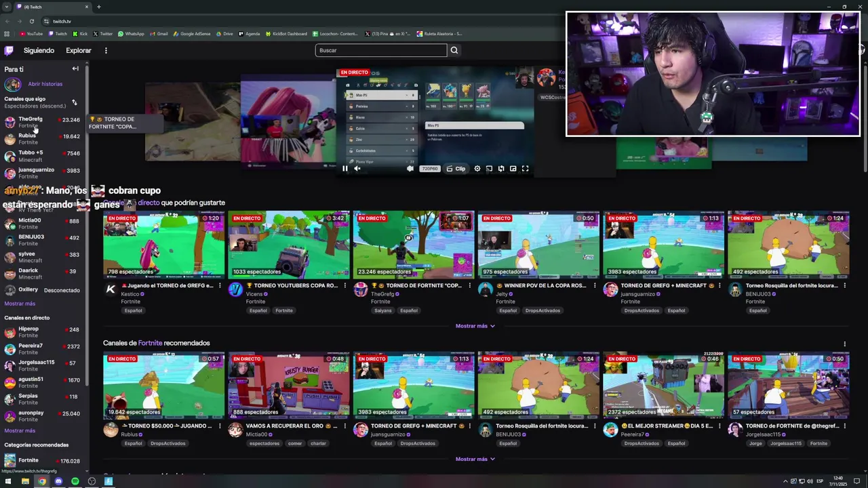Open Tubbo +5 channel in sidebar

point(44,156)
